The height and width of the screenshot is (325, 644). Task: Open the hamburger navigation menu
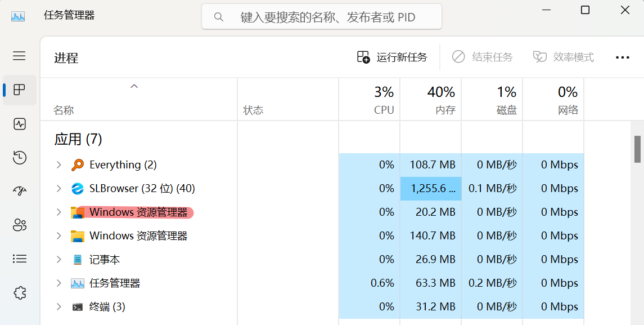click(19, 56)
